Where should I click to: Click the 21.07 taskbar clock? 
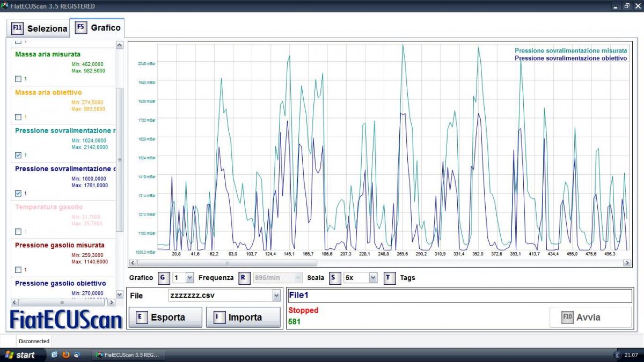click(x=631, y=355)
